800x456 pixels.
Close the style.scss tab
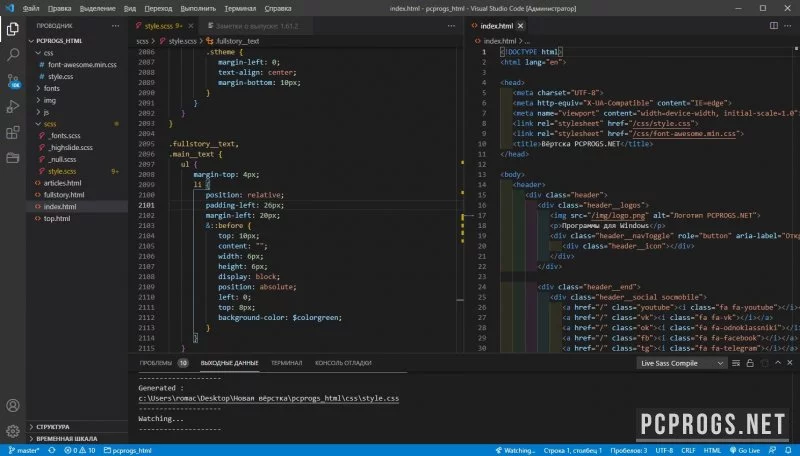tap(190, 26)
